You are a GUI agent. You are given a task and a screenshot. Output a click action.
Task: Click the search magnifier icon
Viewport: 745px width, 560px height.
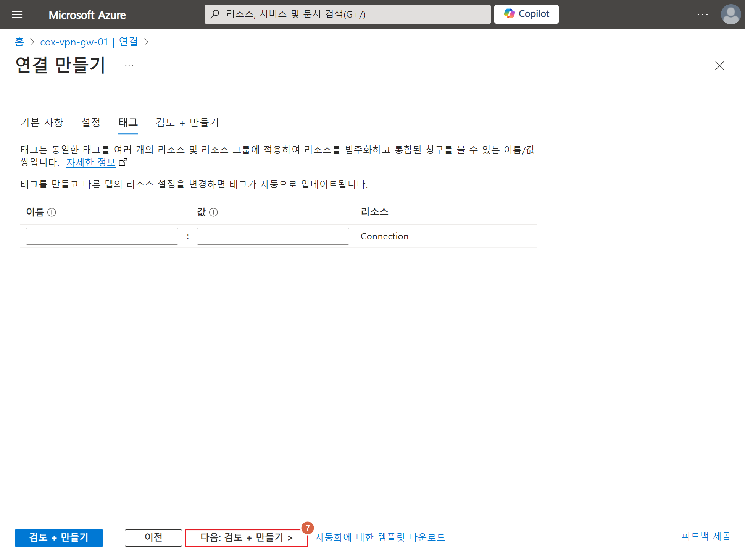coord(215,14)
